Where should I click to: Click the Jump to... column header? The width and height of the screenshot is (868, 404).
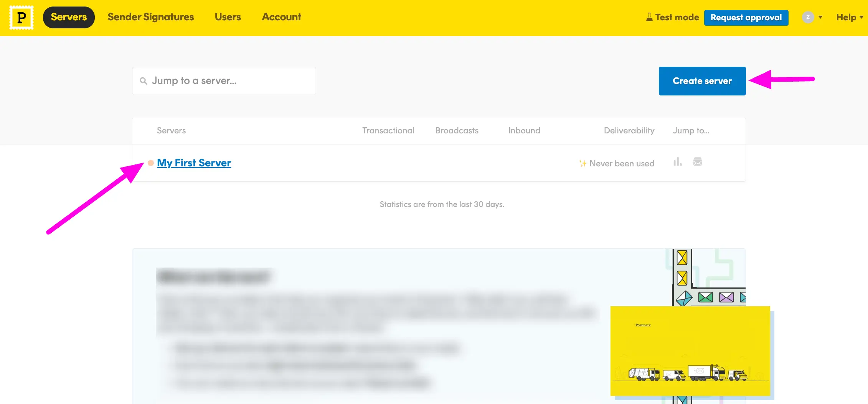click(x=691, y=131)
